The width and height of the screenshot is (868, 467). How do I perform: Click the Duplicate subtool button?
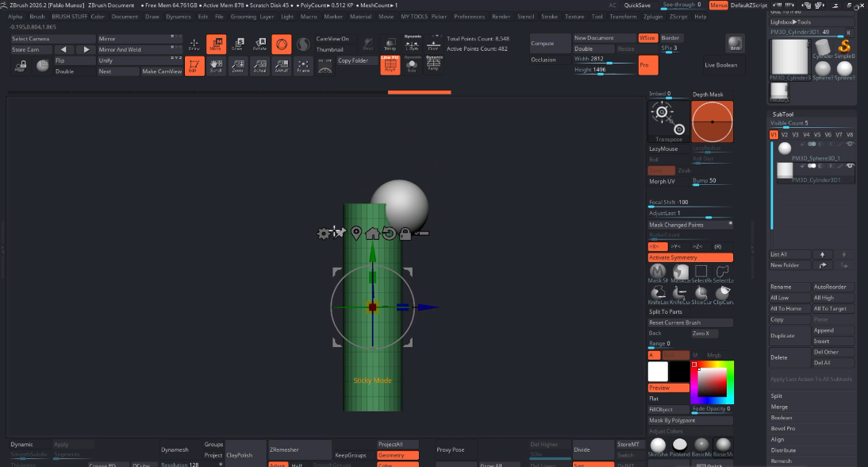pyautogui.click(x=789, y=336)
